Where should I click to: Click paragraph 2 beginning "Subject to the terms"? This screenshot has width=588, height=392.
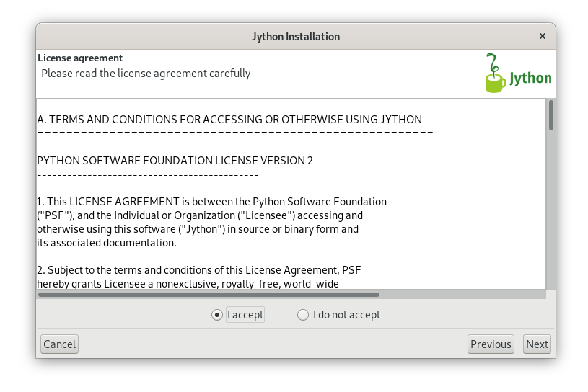coord(198,277)
